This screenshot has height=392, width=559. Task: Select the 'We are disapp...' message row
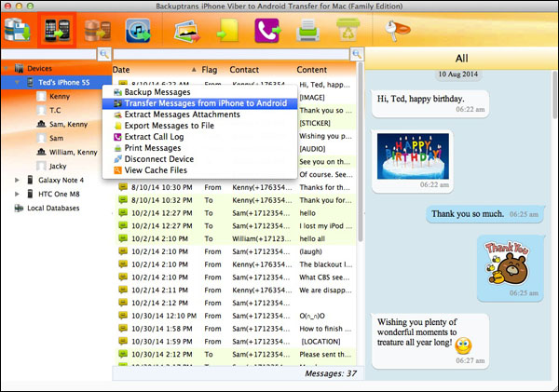tap(236, 291)
